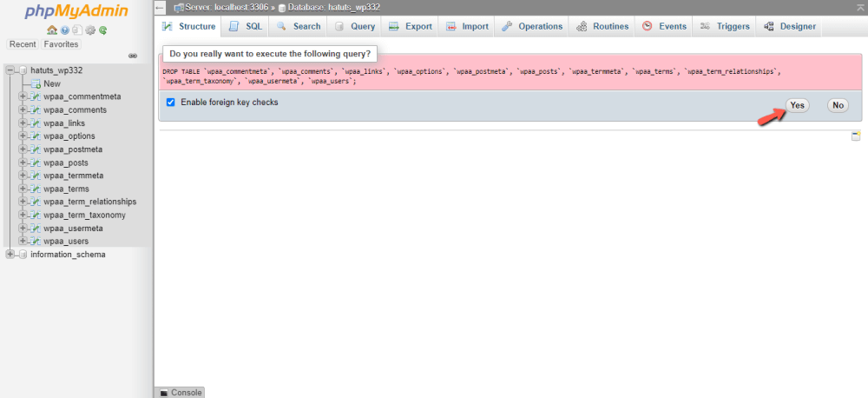Click table icon next to wpaa_commentmeta
Screen dimensions: 868x398
(x=36, y=96)
